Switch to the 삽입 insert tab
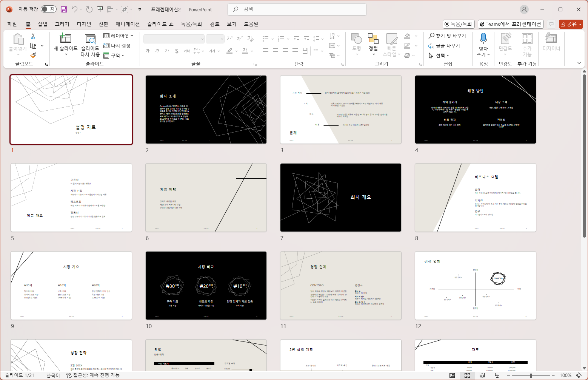 43,24
